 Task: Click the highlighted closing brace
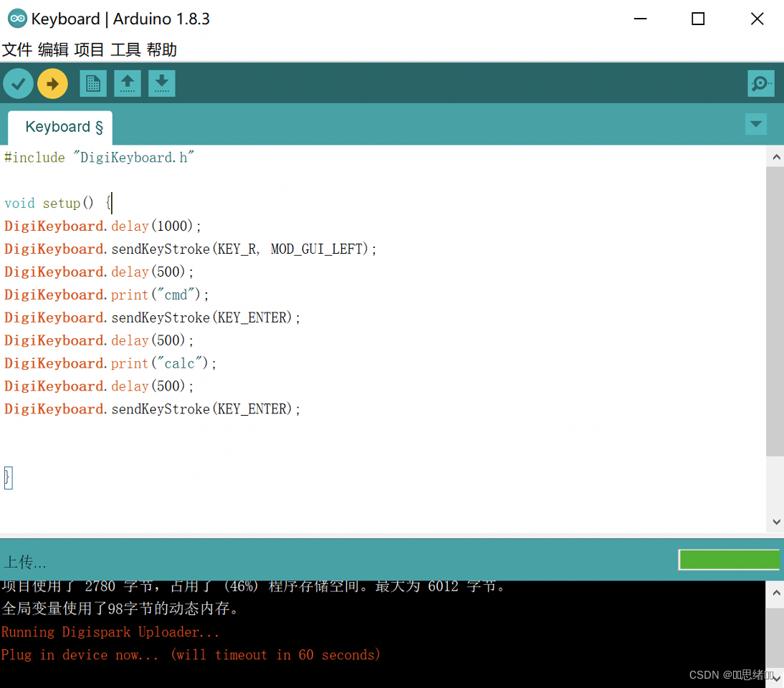point(8,478)
